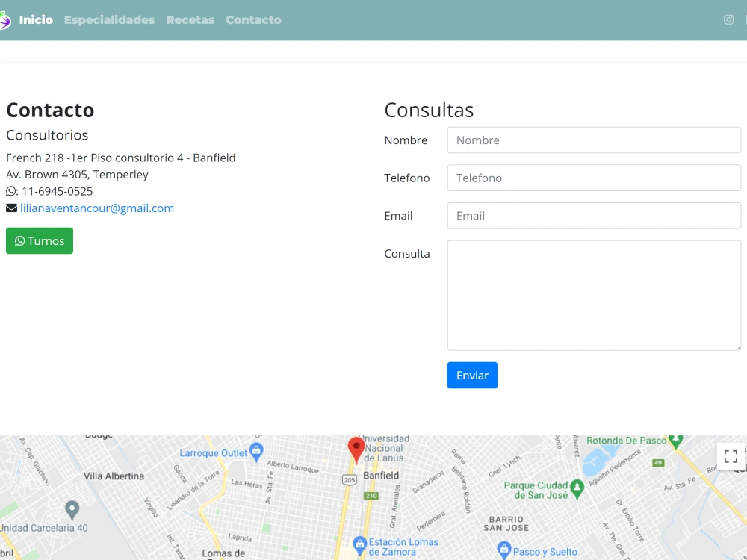Viewport: 747px width, 560px height.
Task: Focus the Nombre input field
Action: (x=594, y=140)
